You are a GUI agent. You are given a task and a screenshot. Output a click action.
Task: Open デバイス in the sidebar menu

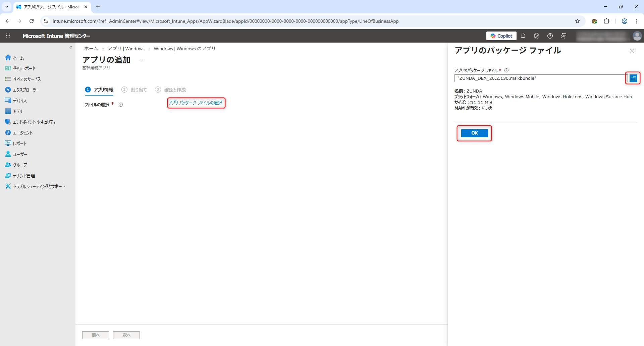coord(20,101)
